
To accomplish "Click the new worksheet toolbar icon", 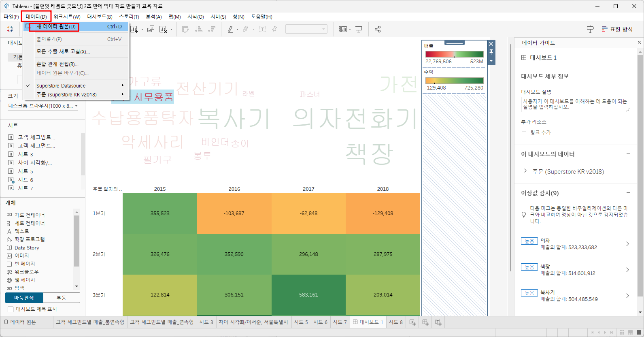I will pyautogui.click(x=134, y=29).
